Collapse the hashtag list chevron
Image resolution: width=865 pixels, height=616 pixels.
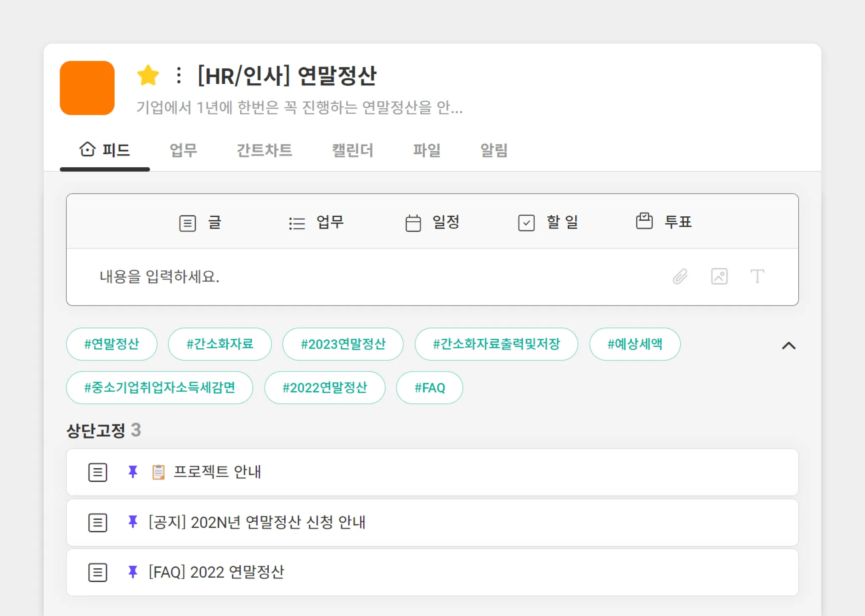(789, 346)
